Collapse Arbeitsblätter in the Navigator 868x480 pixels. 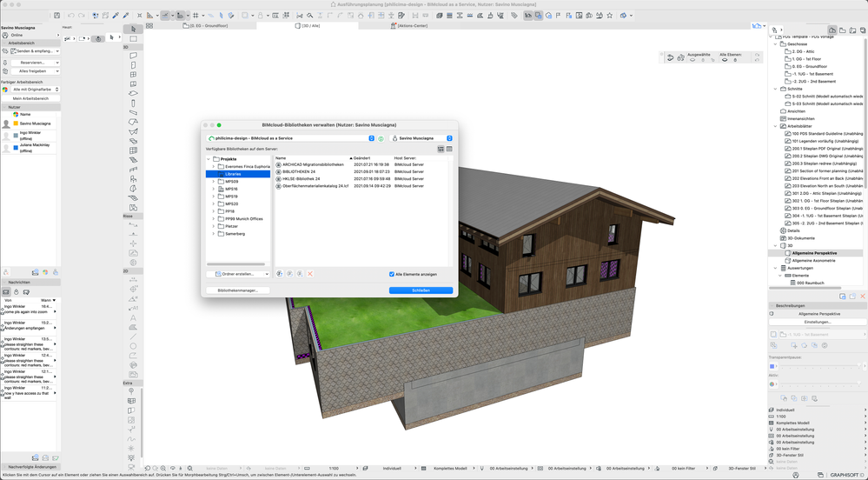click(x=776, y=126)
